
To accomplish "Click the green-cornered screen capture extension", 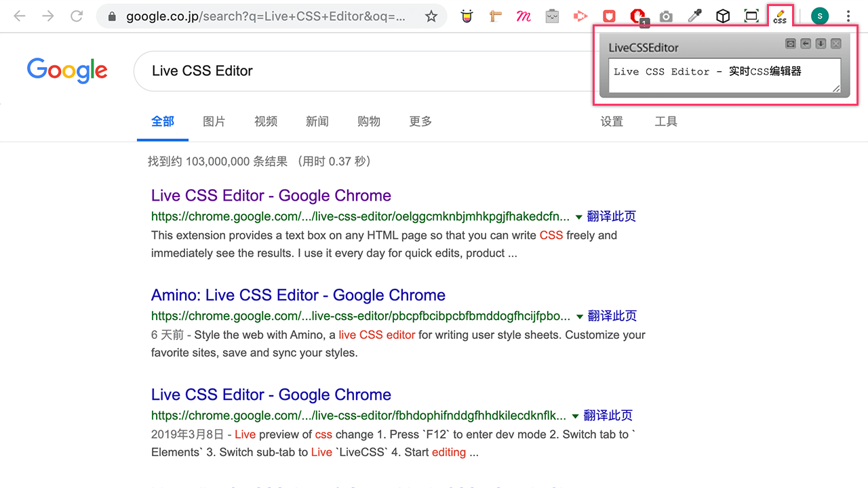I will coord(751,16).
